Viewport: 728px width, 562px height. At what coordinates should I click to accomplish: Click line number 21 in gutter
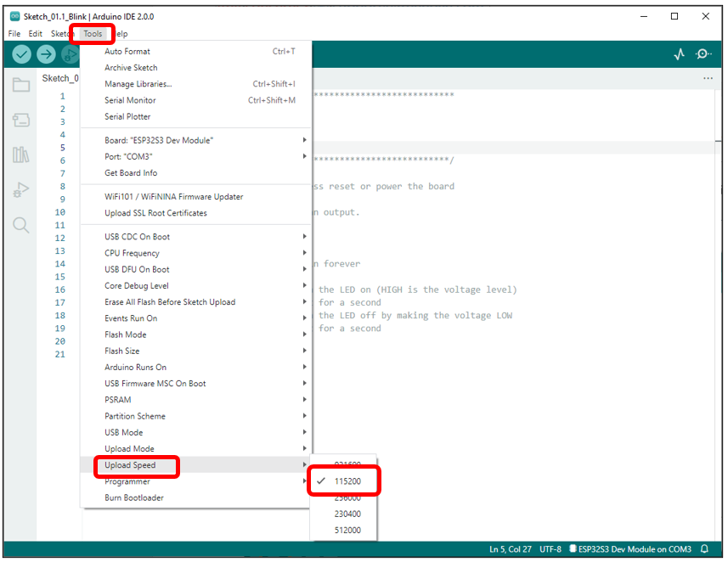click(60, 354)
